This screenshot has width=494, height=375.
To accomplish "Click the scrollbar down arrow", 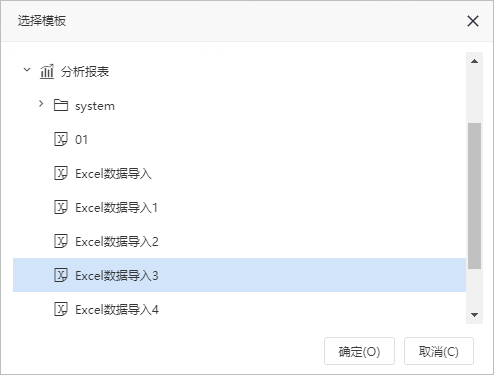I will pos(474,315).
